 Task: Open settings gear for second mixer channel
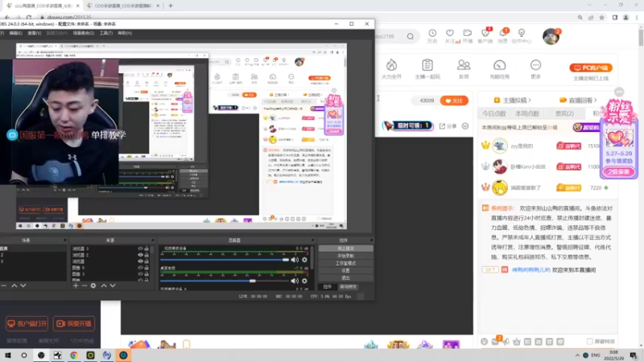click(304, 281)
